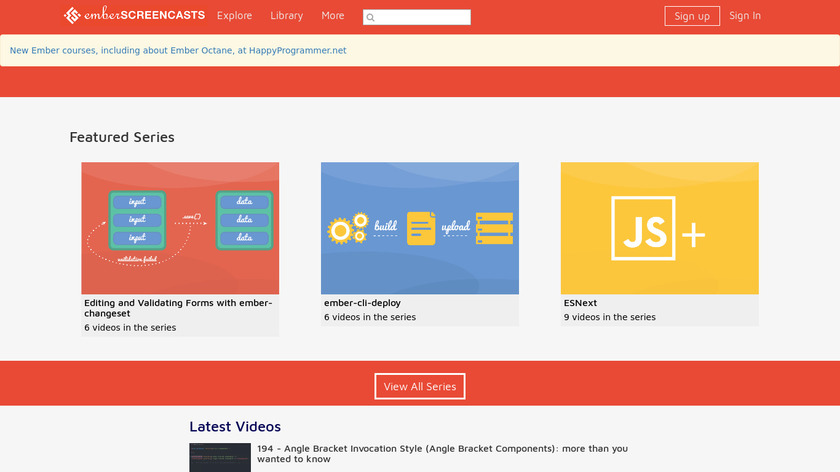840x472 pixels.
Task: Click the ember-cli-deploy series title
Action: pos(362,303)
